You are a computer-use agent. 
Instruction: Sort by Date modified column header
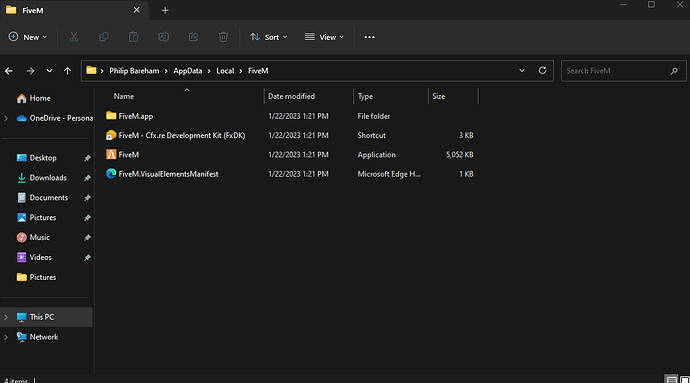pos(291,96)
